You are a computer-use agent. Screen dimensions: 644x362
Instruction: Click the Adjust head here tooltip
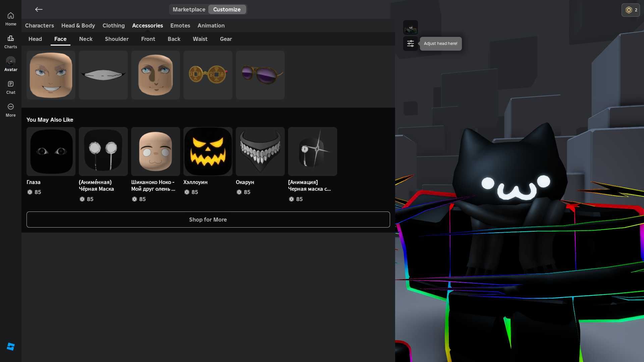(441, 44)
